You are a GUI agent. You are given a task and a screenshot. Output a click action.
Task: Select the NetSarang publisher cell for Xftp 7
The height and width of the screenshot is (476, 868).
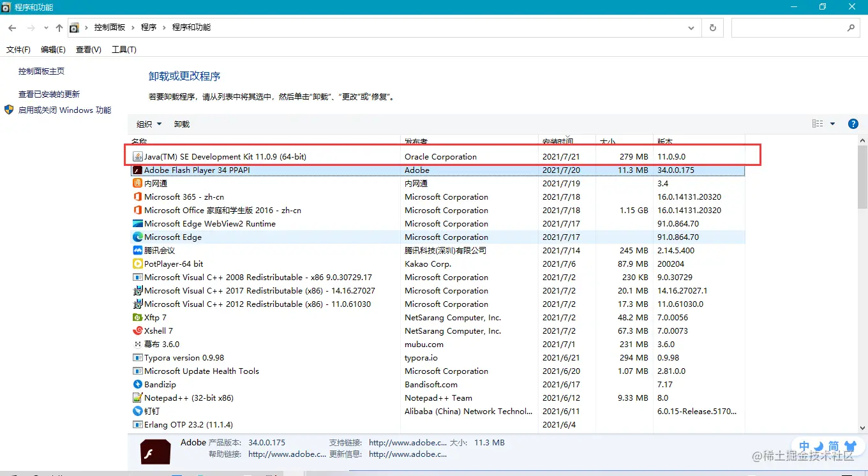pos(453,318)
